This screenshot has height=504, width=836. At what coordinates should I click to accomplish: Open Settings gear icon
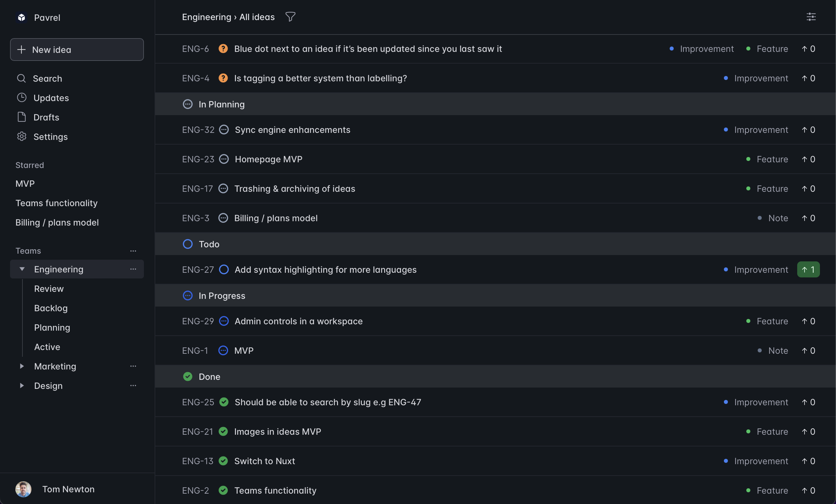pos(21,136)
